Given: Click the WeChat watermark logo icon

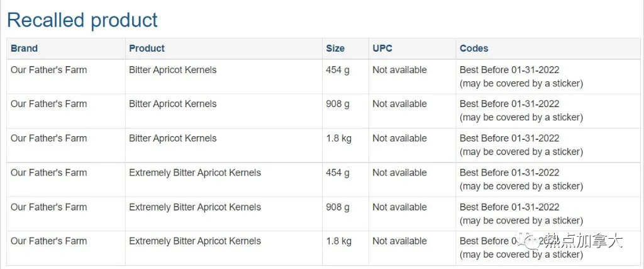Looking at the screenshot, I should (x=528, y=241).
